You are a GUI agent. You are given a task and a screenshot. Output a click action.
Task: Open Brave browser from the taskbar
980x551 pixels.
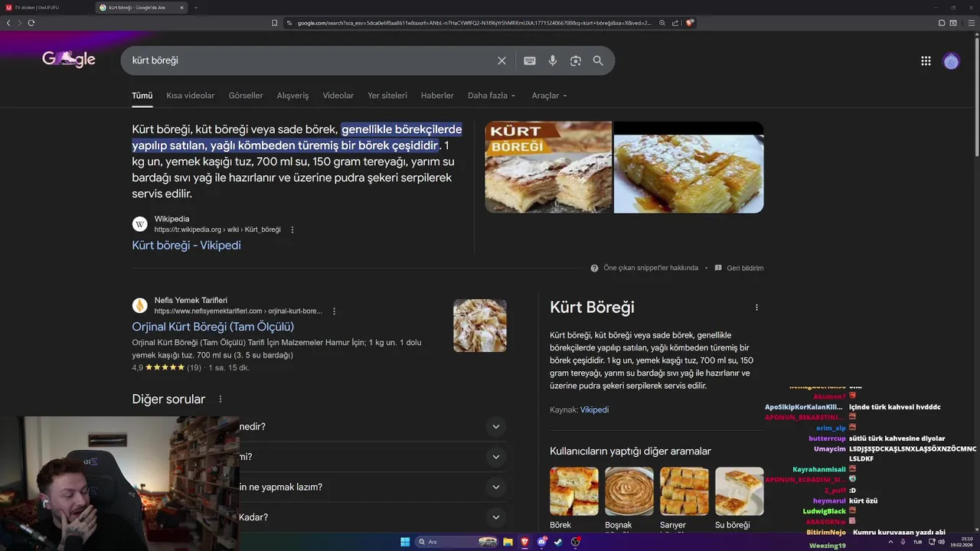(525, 542)
